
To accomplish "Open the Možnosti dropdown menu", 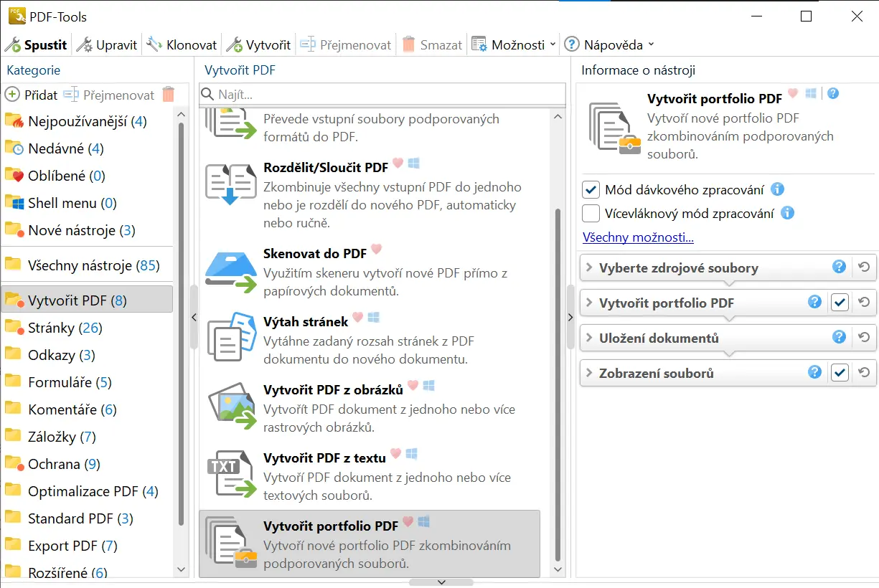I will tap(513, 44).
